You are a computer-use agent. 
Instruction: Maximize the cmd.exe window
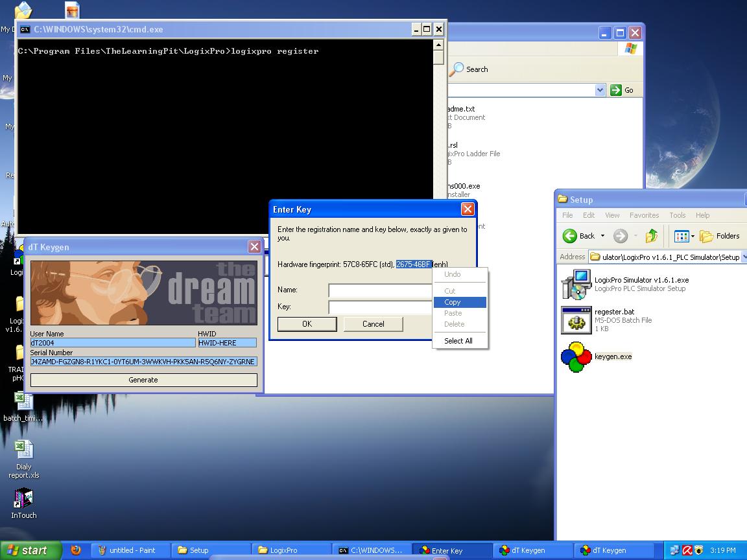click(427, 30)
